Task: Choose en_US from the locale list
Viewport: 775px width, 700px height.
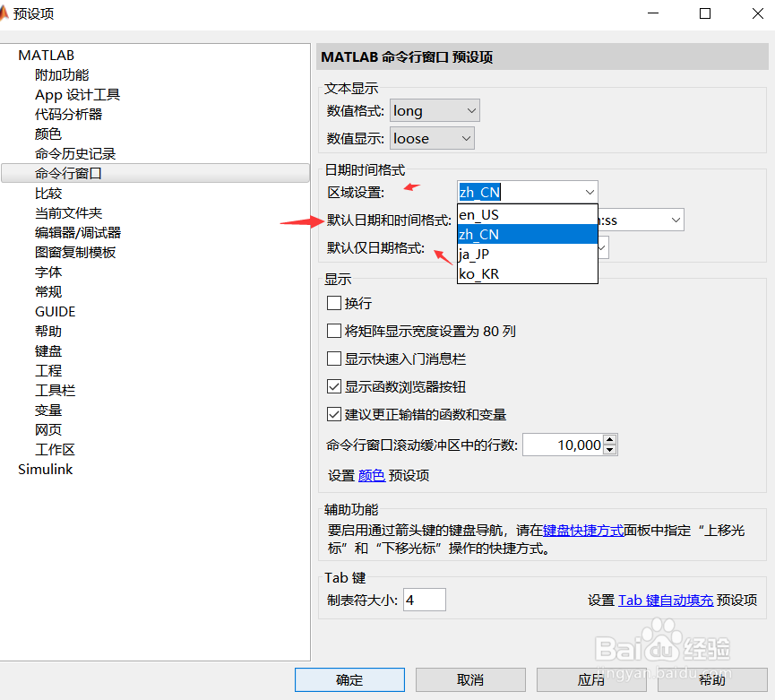Action: coord(528,214)
